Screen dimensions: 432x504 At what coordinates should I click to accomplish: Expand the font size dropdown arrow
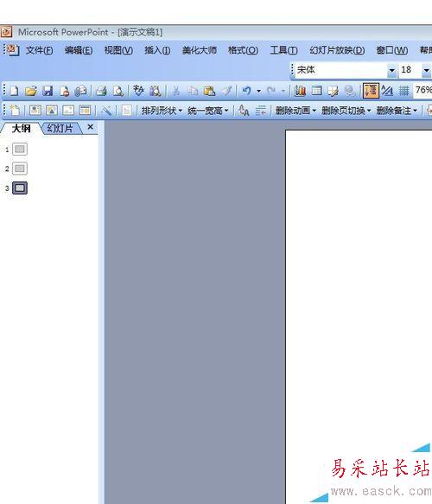click(426, 70)
